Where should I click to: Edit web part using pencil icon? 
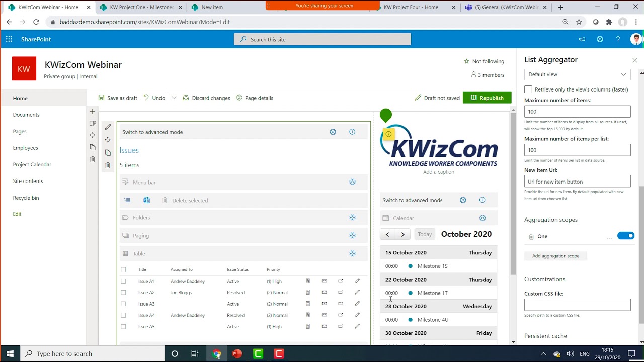coord(108,127)
